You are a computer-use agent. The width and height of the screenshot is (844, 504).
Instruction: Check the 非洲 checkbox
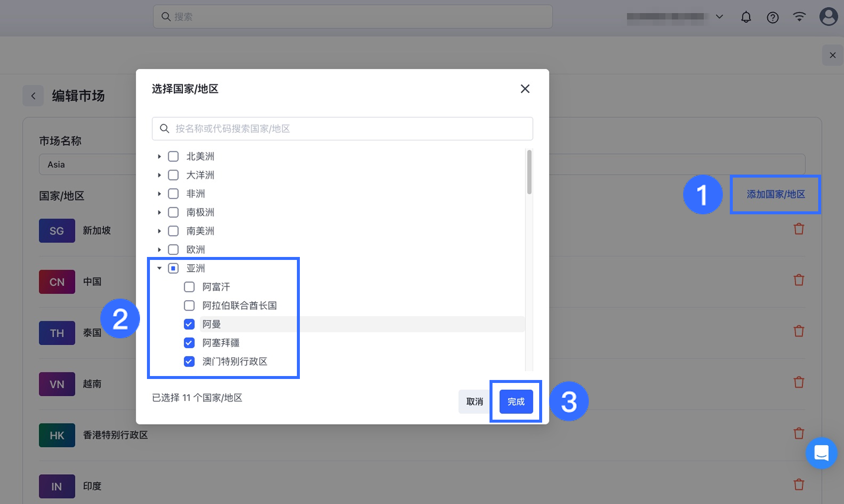173,193
